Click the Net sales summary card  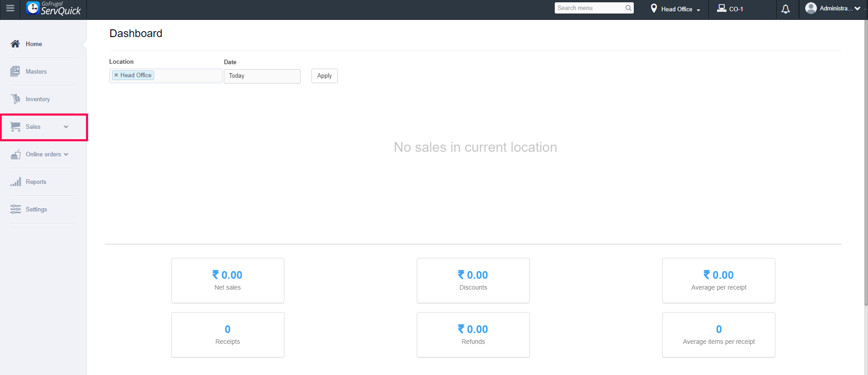click(227, 281)
